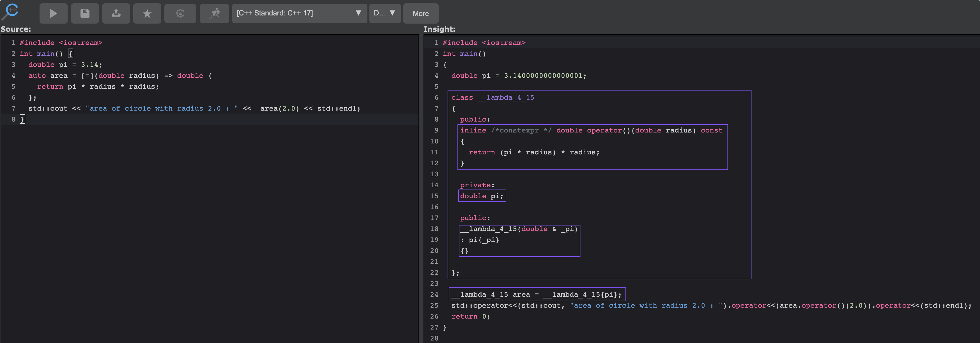Click the arrow of C++ 17 selector
Image resolution: width=980 pixels, height=343 pixels.
tap(358, 13)
